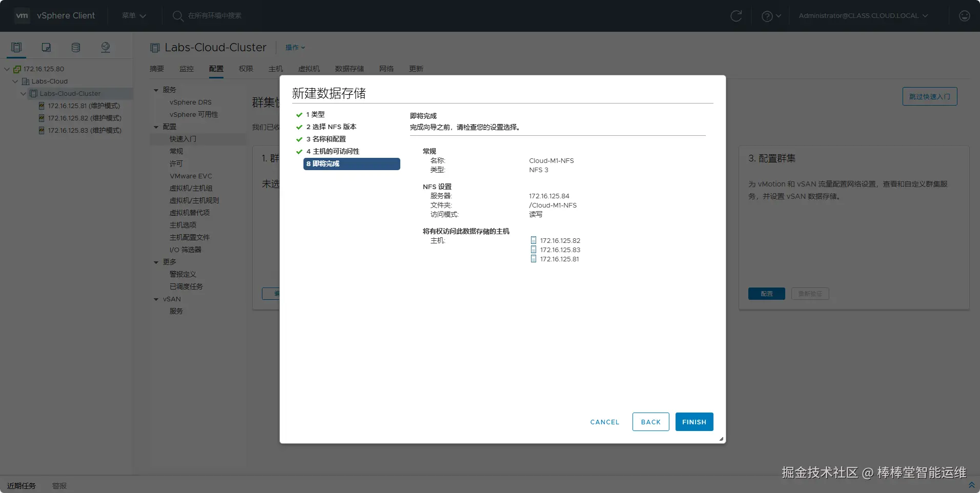The image size is (980, 493).
Task: Open the Networking inventory icon
Action: pos(106,48)
